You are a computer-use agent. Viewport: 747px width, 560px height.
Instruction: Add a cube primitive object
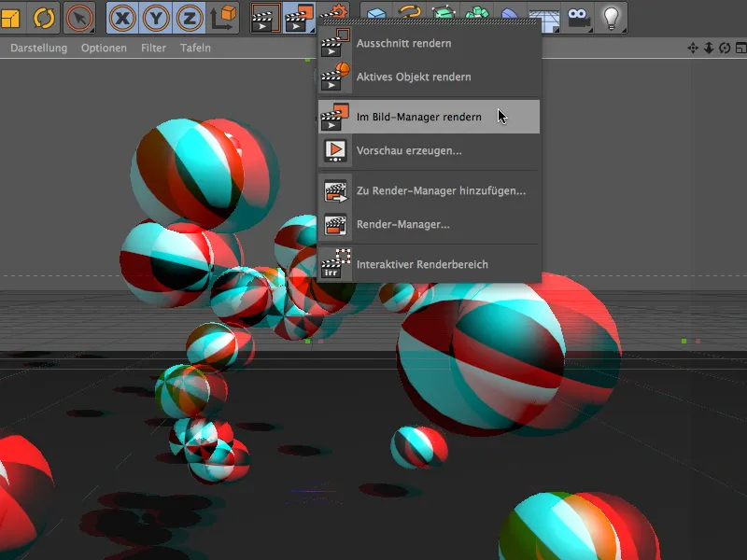pyautogui.click(x=376, y=11)
